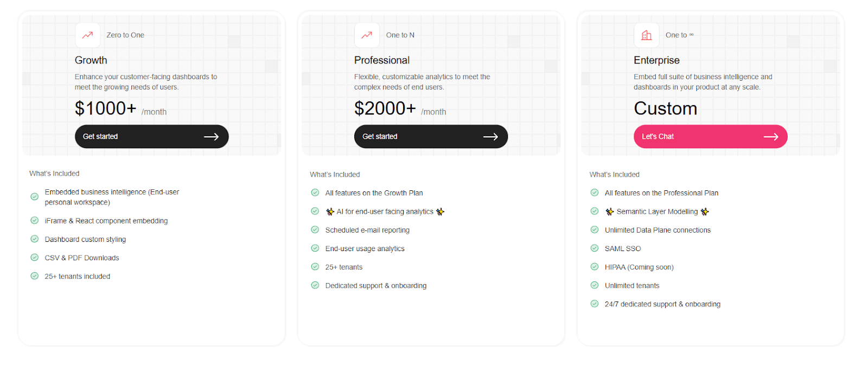This screenshot has height=372, width=868.
Task: Select the Growth plan heading
Action: tap(91, 60)
